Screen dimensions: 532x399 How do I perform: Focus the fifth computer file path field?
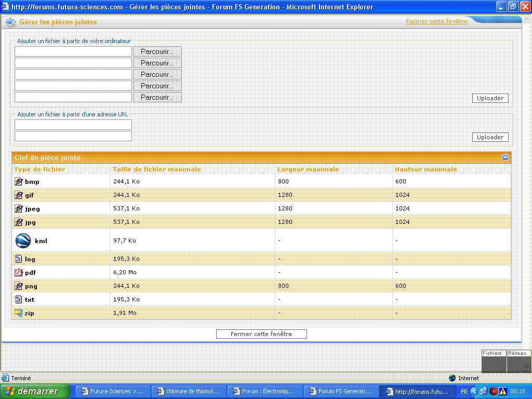[x=73, y=97]
